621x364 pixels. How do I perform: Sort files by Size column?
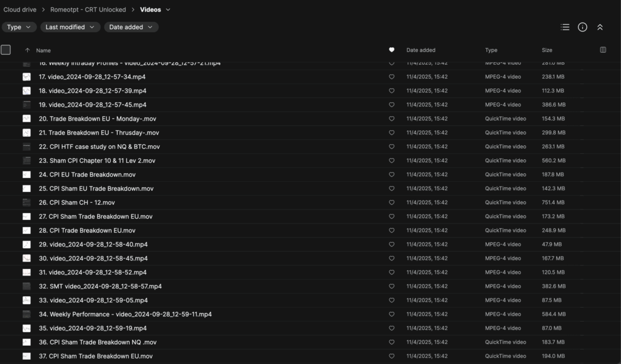pyautogui.click(x=548, y=50)
